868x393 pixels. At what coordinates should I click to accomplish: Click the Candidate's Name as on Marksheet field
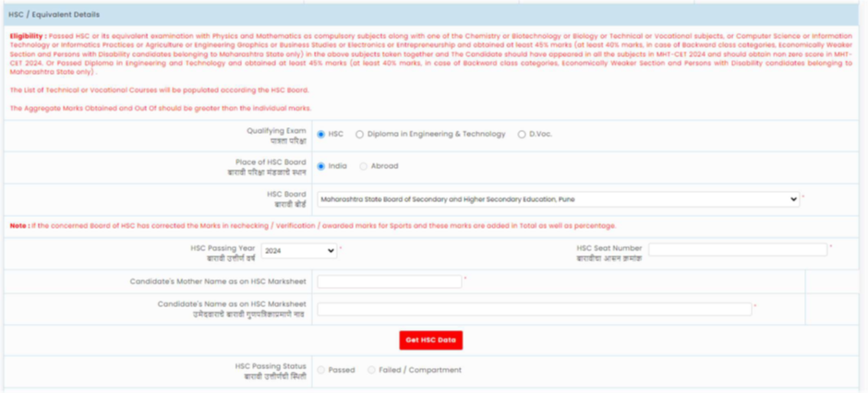534,309
